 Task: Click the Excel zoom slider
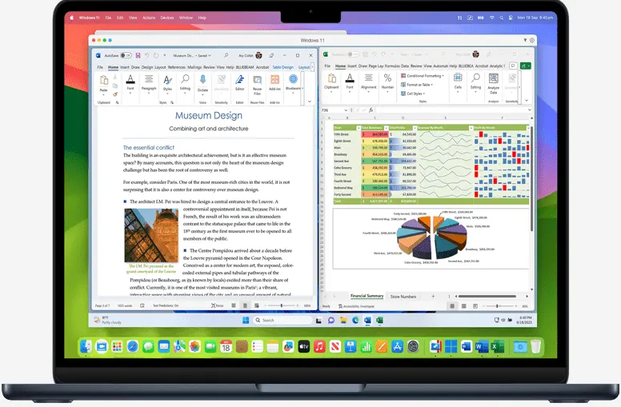(501, 306)
